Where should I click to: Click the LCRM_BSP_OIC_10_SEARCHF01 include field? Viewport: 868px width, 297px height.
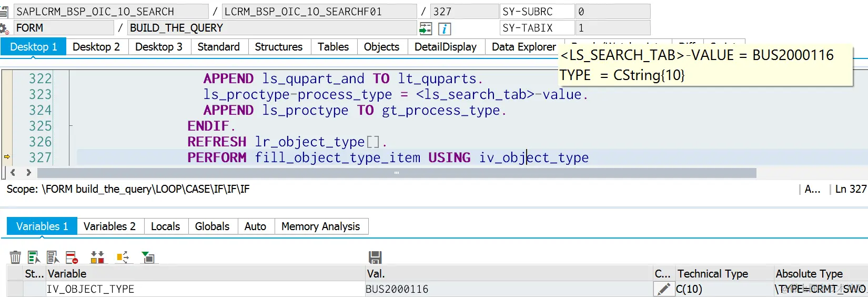tap(319, 12)
